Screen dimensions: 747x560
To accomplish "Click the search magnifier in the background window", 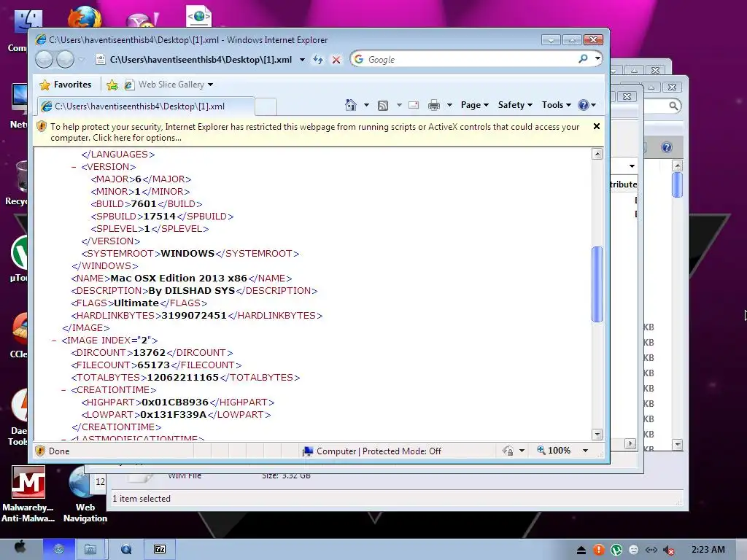I will 673,106.
